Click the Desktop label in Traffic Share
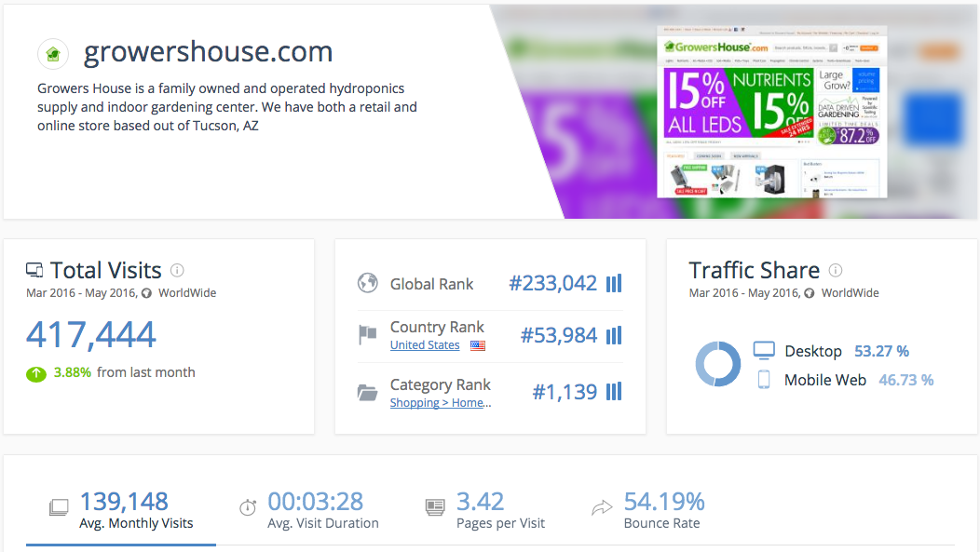Viewport: 980px width, 552px height. click(813, 351)
